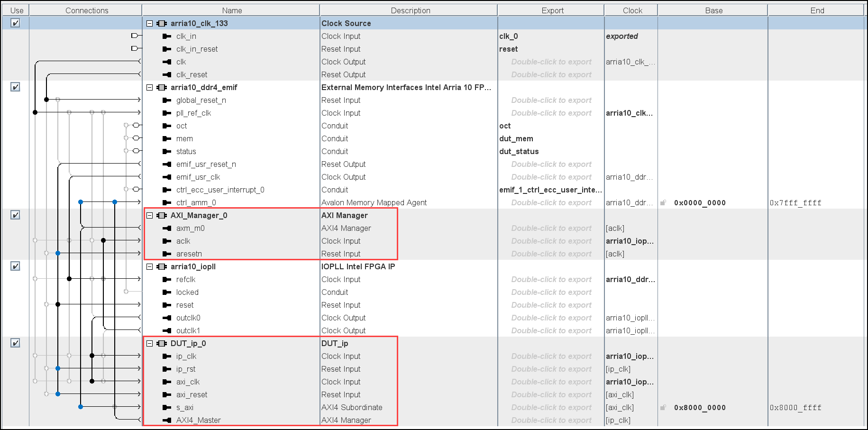Click Double-click to export for s_axi

pos(551,407)
